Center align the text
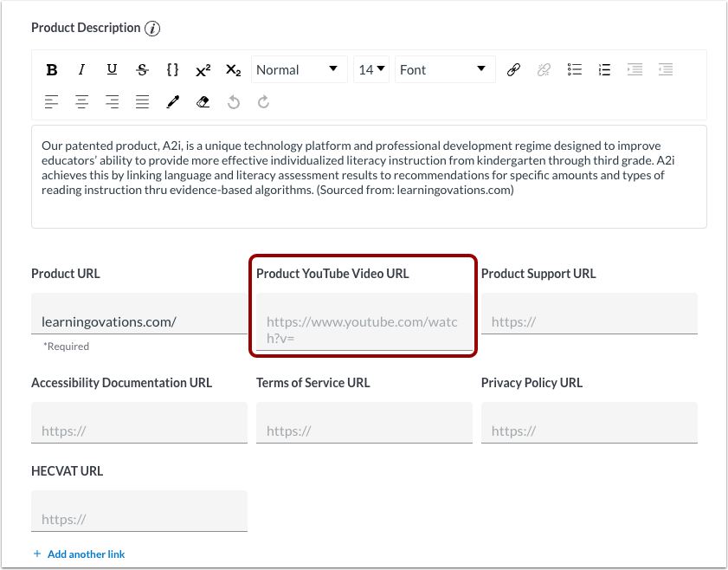This screenshot has height=570, width=728. [81, 101]
